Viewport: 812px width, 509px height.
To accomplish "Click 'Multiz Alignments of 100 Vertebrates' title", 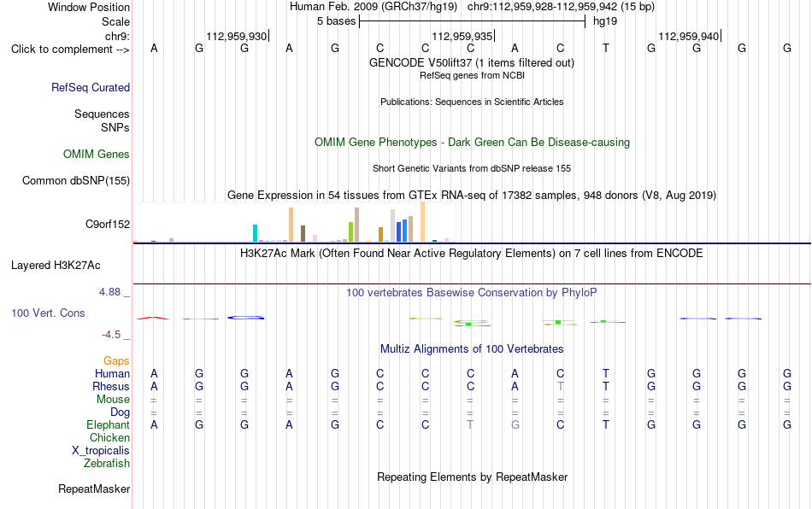I will tap(472, 348).
